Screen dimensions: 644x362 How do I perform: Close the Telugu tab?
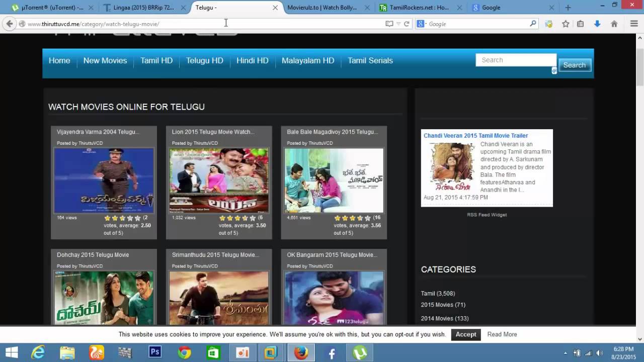pos(275,8)
